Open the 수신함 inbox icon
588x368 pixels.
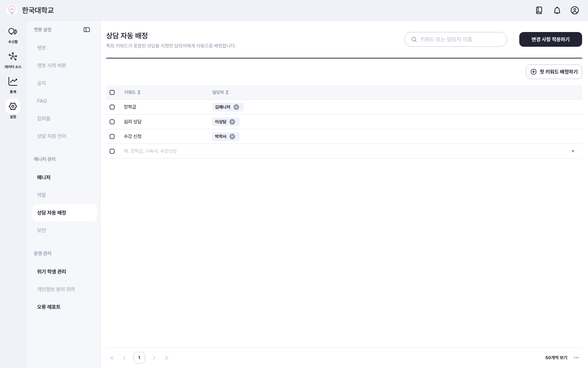coord(13,32)
